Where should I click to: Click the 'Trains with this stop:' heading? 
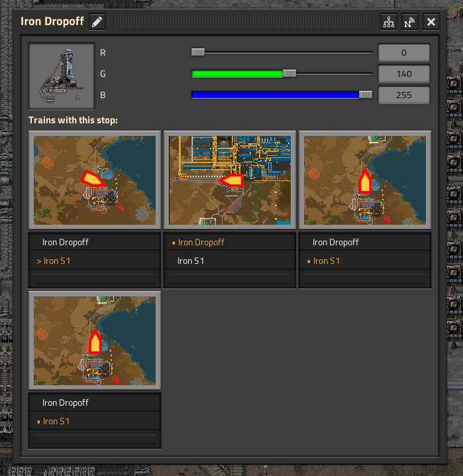[x=73, y=120]
